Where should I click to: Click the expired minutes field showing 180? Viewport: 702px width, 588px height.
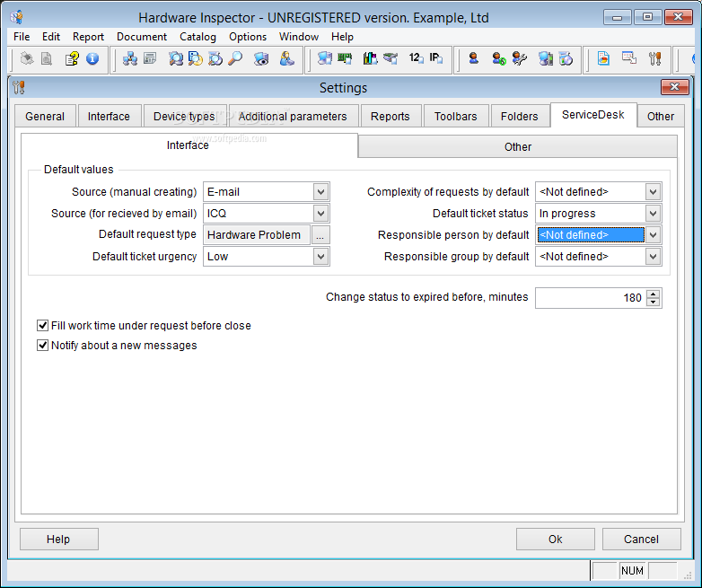click(x=591, y=298)
